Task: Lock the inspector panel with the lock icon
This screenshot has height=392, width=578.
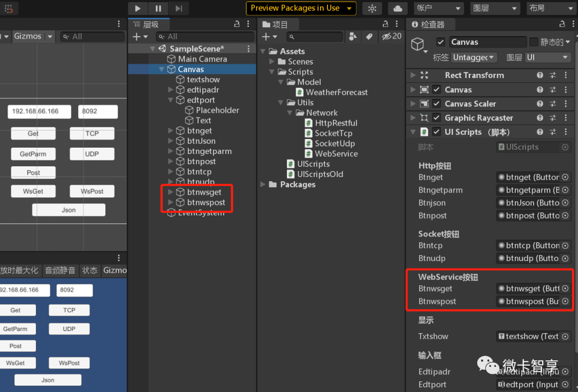Action: tap(562, 24)
